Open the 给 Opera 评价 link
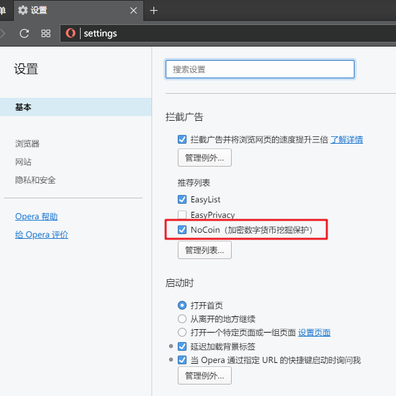Image resolution: width=396 pixels, height=396 pixels. coord(42,235)
